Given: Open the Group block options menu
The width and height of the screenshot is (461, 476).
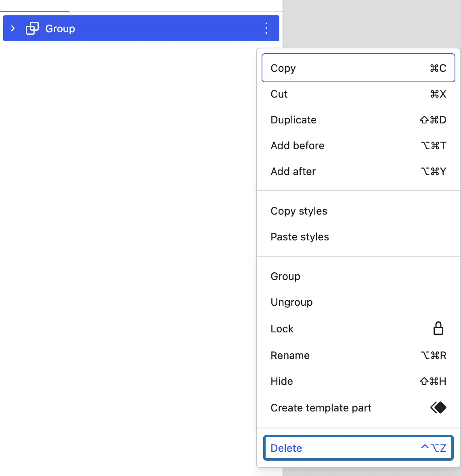Looking at the screenshot, I should point(266,28).
